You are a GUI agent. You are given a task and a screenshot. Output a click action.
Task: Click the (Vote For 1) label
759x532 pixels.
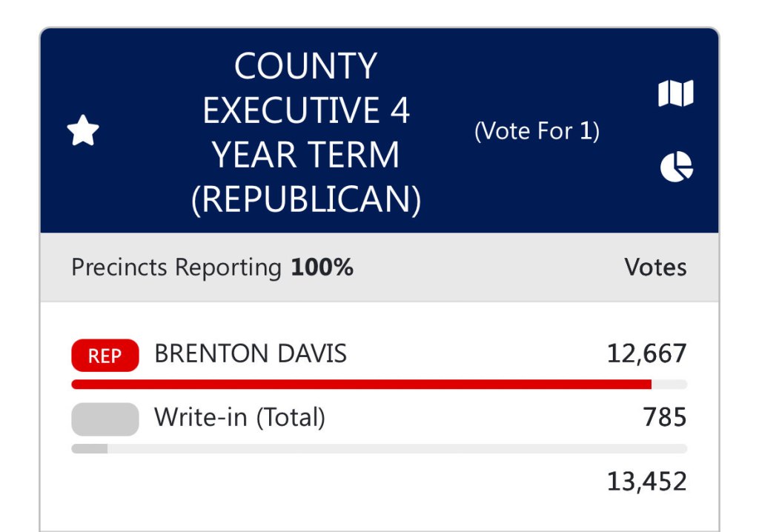(537, 132)
